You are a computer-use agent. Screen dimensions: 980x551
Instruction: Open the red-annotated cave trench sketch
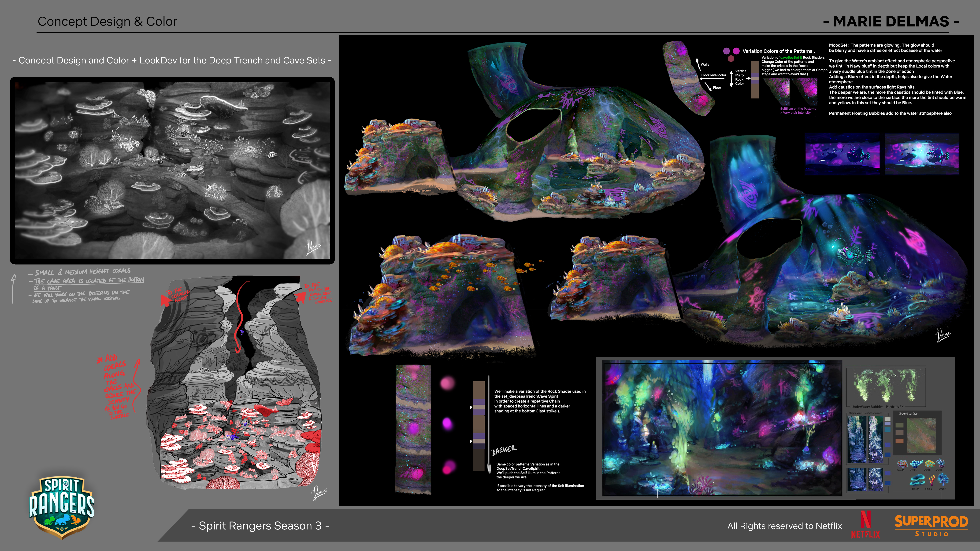[x=234, y=382]
